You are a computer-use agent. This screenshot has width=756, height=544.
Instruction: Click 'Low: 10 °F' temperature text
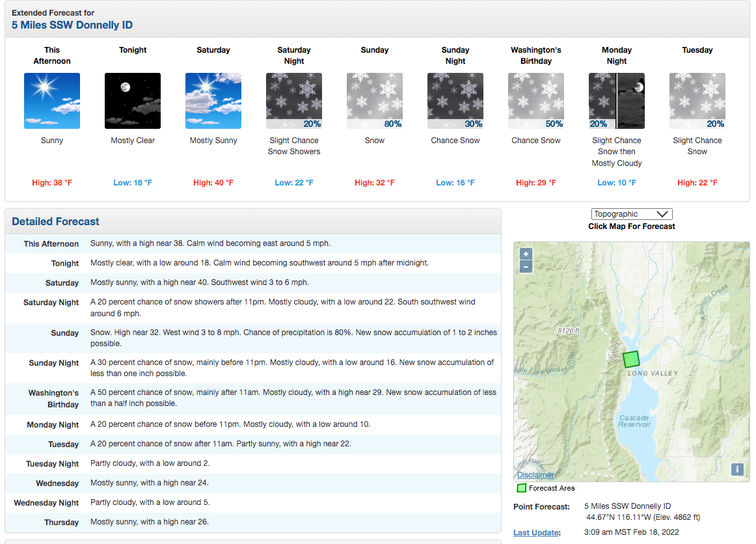tap(617, 183)
